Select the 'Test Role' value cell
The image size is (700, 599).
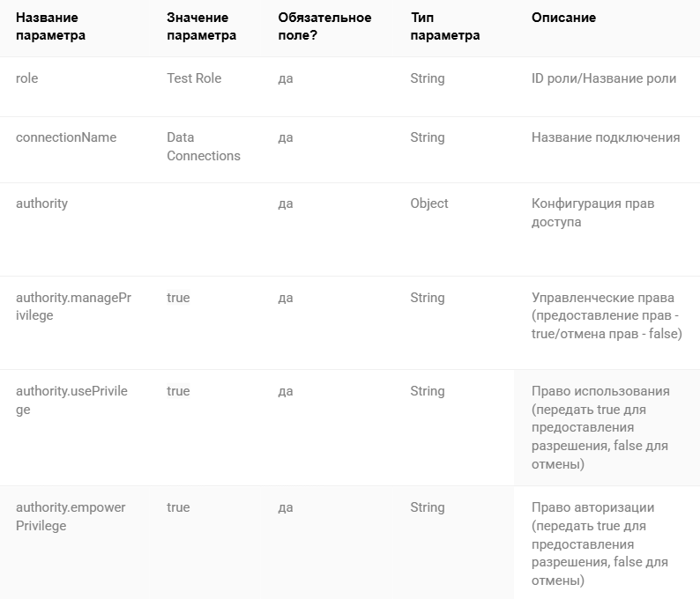tap(194, 78)
